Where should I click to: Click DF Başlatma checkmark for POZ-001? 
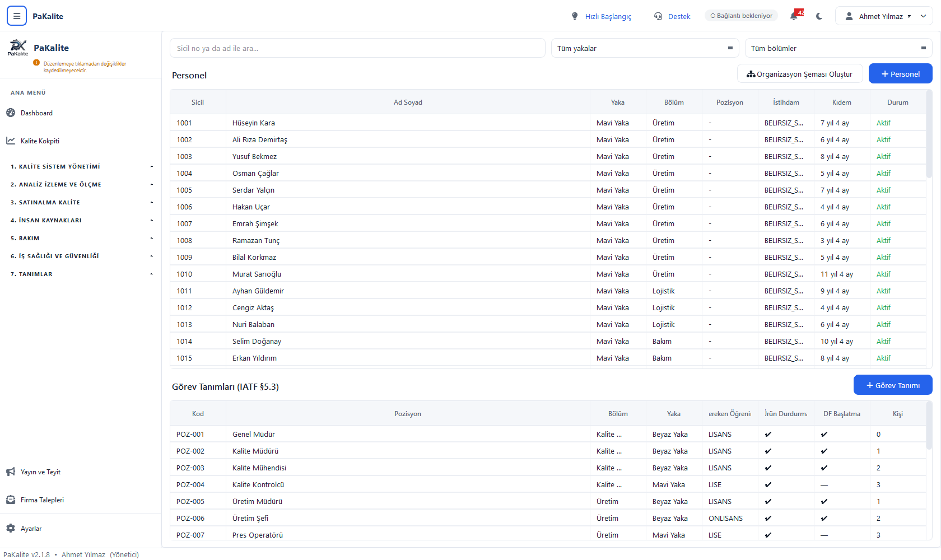point(824,435)
